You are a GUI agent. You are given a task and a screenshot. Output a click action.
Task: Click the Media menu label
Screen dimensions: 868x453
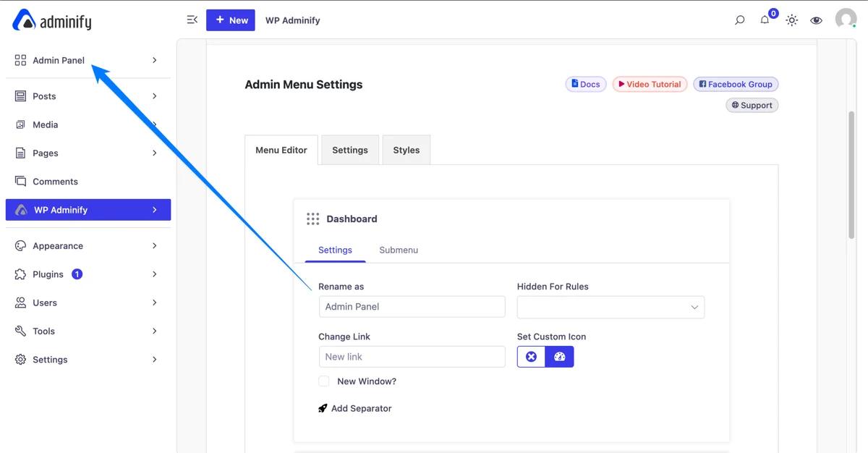[45, 124]
